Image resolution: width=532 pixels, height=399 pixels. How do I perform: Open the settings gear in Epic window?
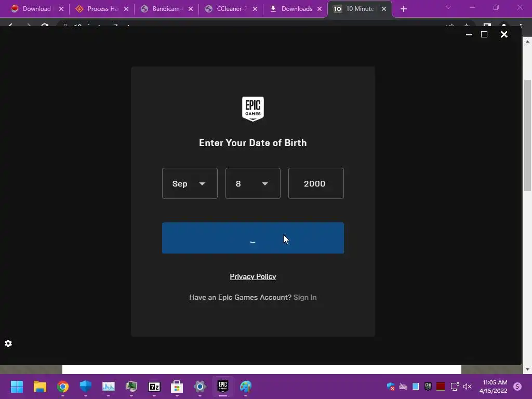pos(8,343)
